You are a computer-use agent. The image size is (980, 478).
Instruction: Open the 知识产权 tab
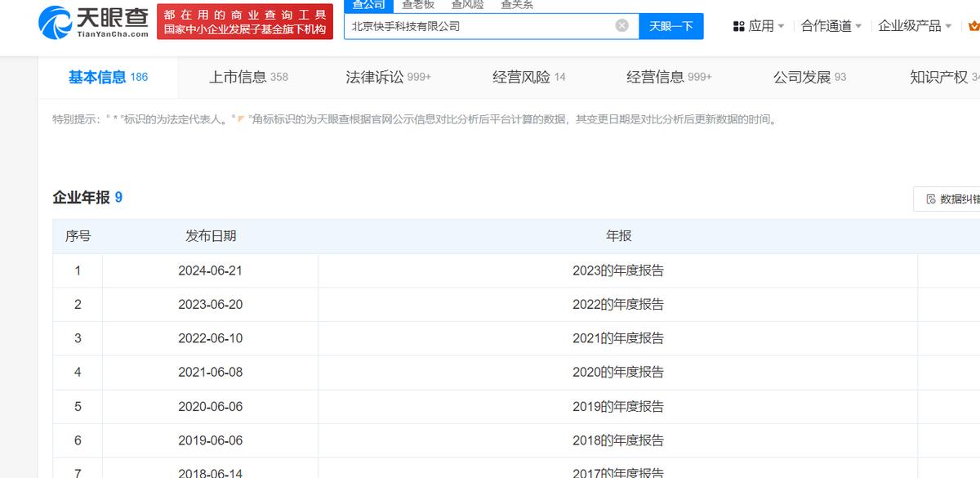pyautogui.click(x=945, y=77)
